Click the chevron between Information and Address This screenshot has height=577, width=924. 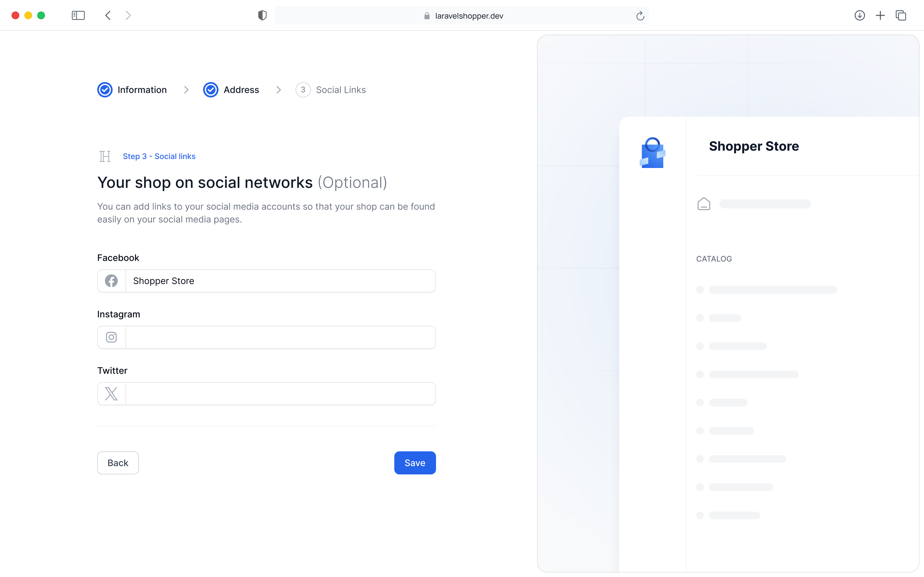[186, 90]
